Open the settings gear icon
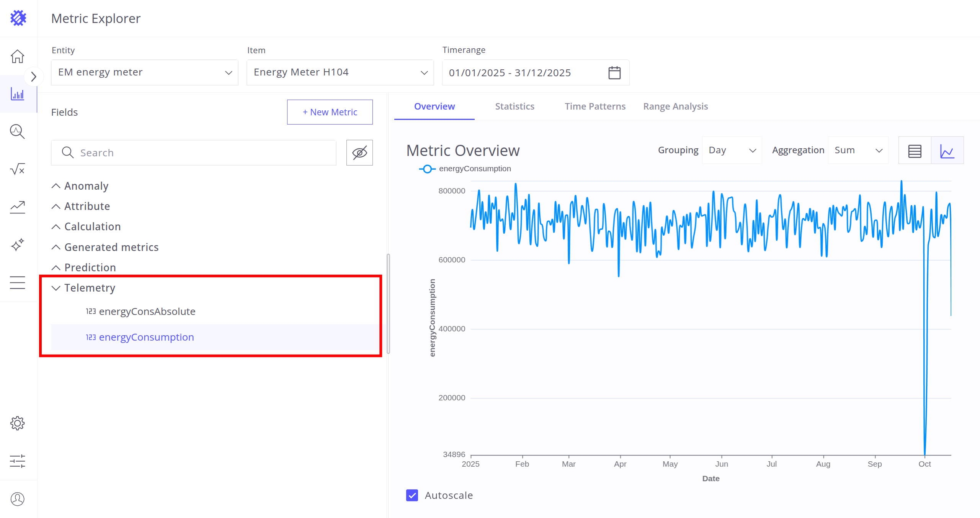Viewport: 980px width, 518px height. click(x=18, y=423)
